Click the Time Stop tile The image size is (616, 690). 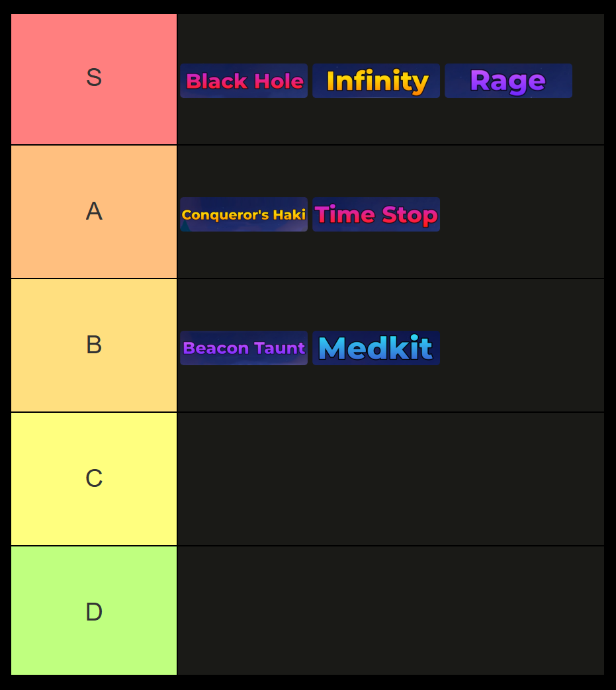(x=376, y=214)
